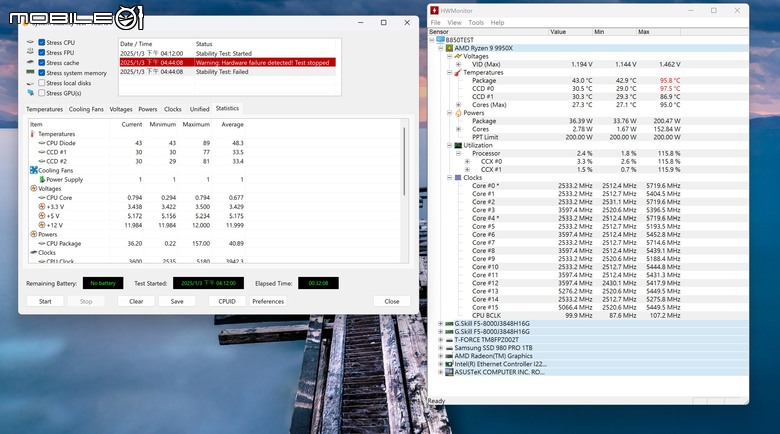Screen dimensions: 780x434
Task: Click the AMD Radeon(TM) Graphics icon
Action: coord(449,356)
